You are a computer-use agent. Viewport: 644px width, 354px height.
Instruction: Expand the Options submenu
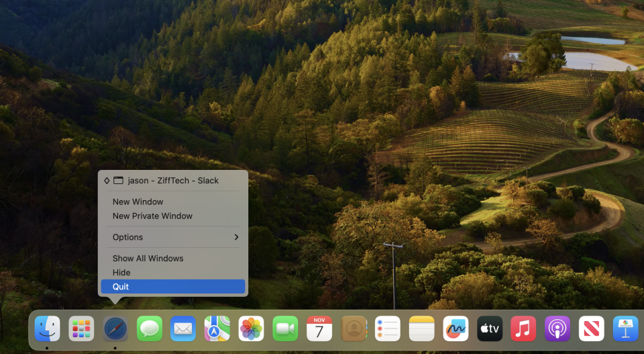pyautogui.click(x=173, y=237)
